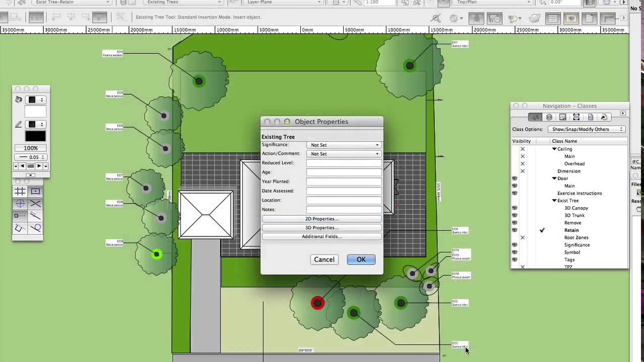The image size is (644, 362).
Task: Open Viewports tab in Navigation palette
Action: pyautogui.click(x=576, y=117)
